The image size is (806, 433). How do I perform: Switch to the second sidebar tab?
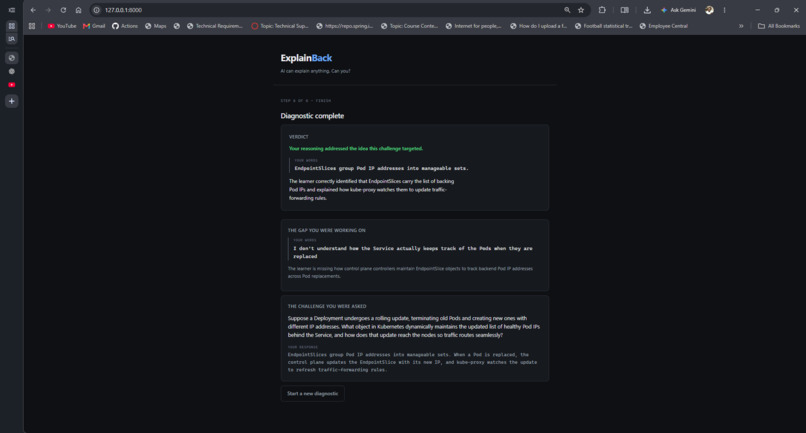[11, 71]
